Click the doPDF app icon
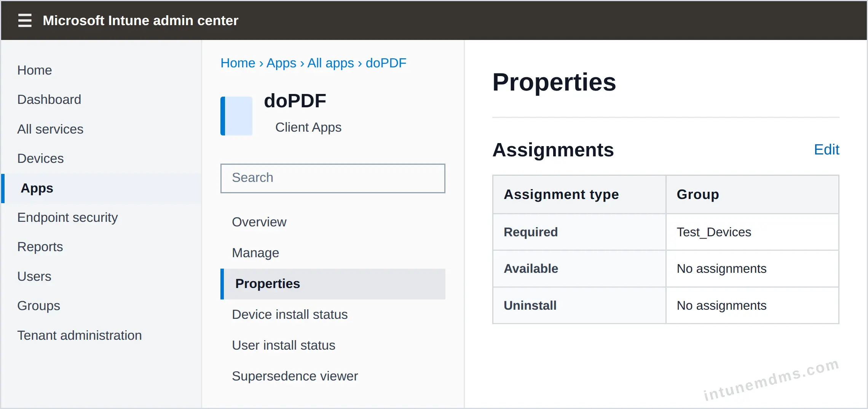 pyautogui.click(x=236, y=116)
